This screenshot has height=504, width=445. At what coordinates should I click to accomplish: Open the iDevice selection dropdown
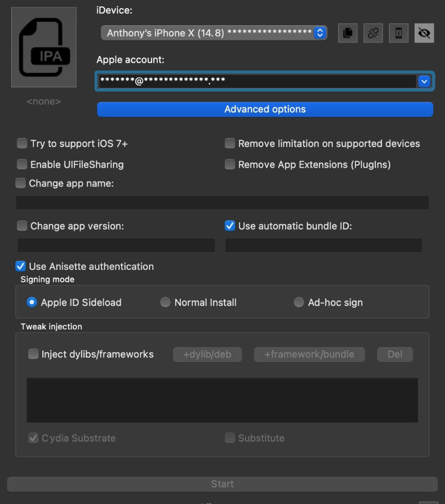(x=214, y=33)
